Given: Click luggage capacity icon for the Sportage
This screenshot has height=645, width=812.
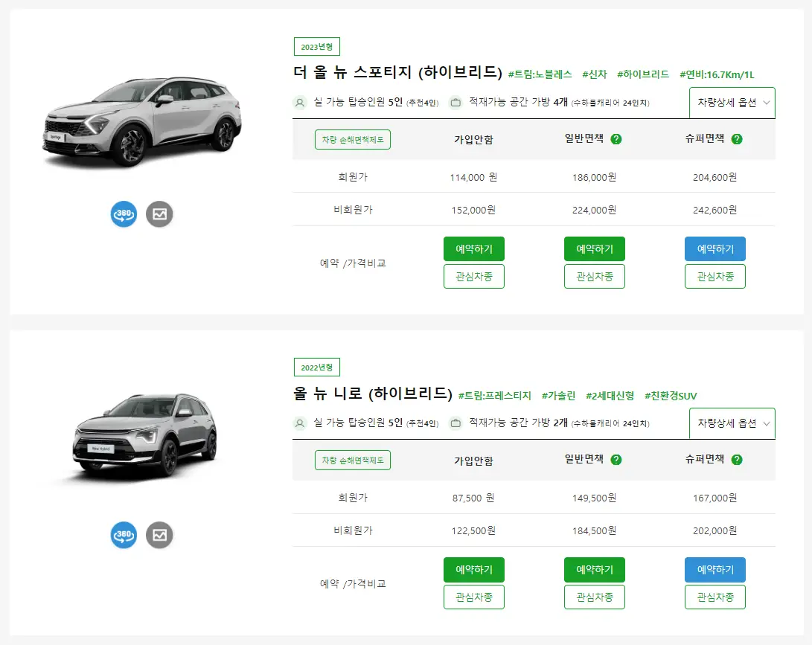Looking at the screenshot, I should 455,103.
